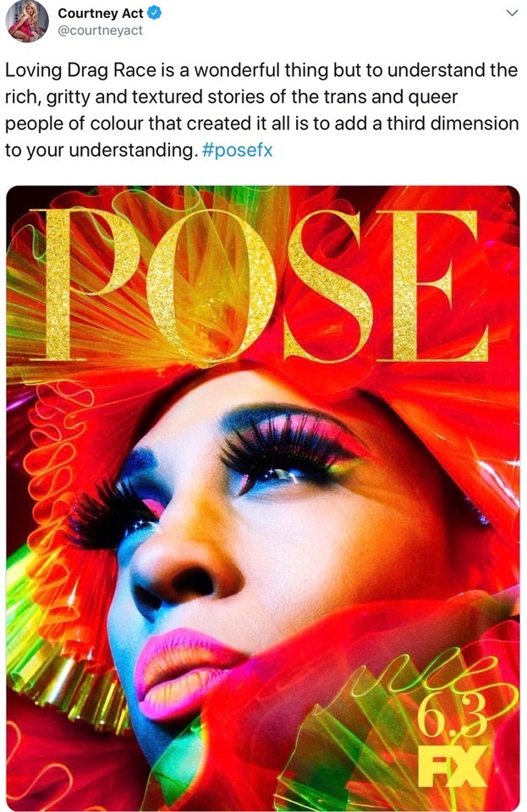Open Courtney Act's profile avatar
Image resolution: width=527 pixels, height=812 pixels.
26,20
